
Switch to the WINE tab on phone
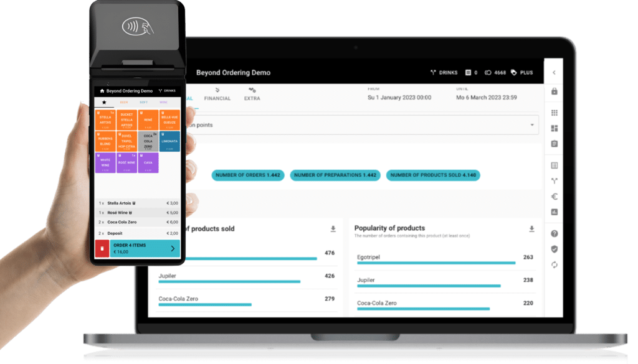pos(163,103)
